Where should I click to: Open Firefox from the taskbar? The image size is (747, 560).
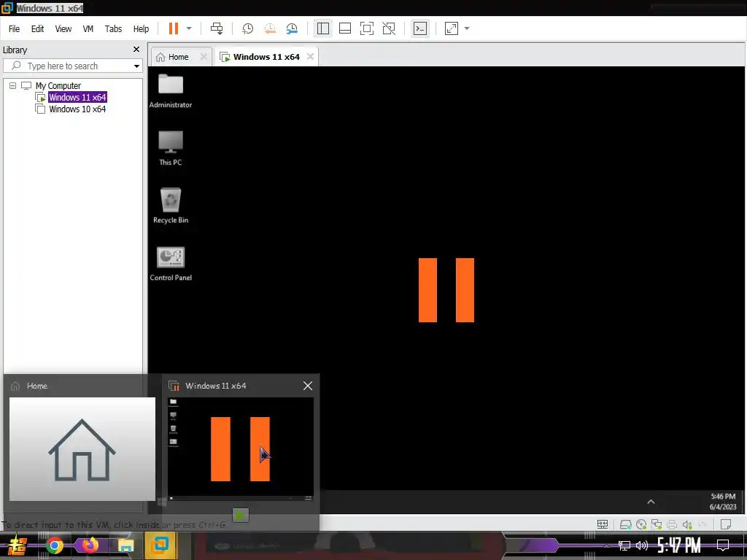(x=90, y=545)
